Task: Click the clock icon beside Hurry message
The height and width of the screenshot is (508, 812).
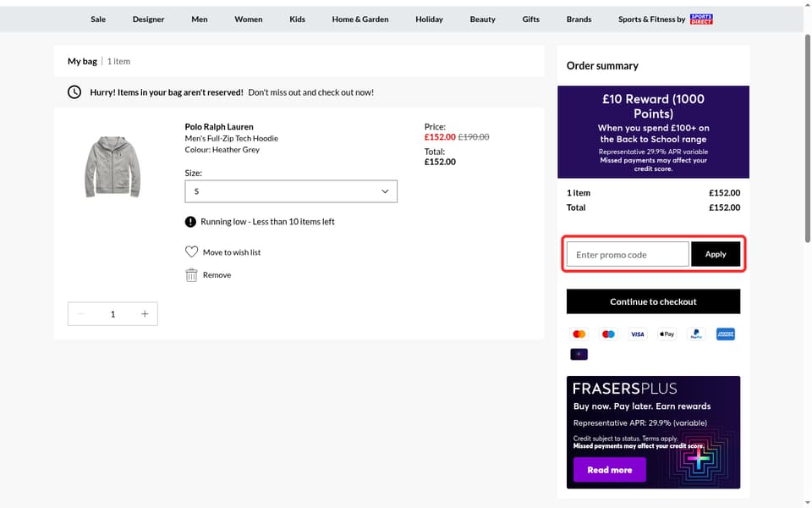Action: click(74, 92)
